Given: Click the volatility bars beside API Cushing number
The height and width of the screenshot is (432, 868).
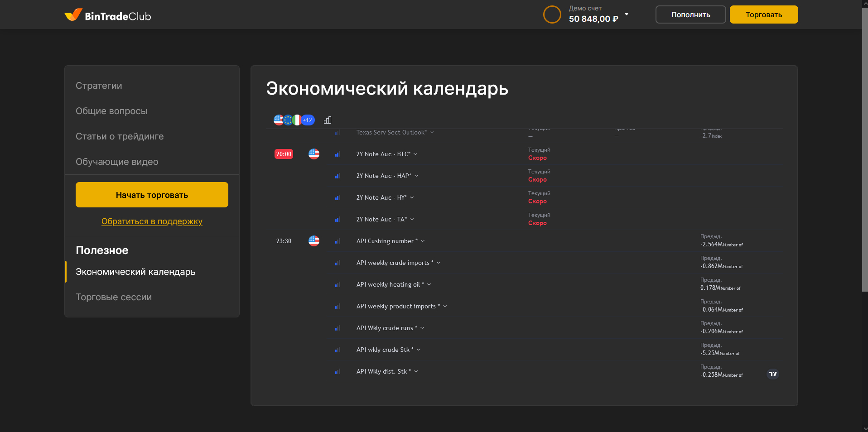Looking at the screenshot, I should 338,241.
